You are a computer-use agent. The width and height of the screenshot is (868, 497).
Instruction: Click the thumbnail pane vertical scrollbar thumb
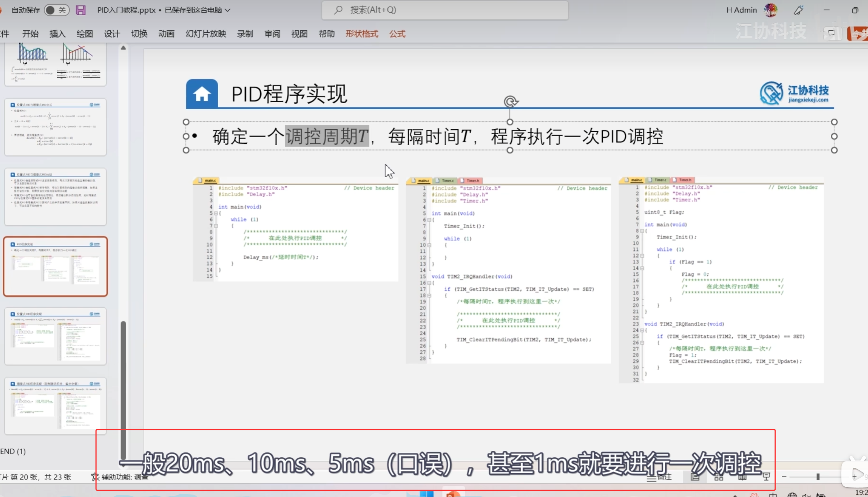tap(123, 391)
